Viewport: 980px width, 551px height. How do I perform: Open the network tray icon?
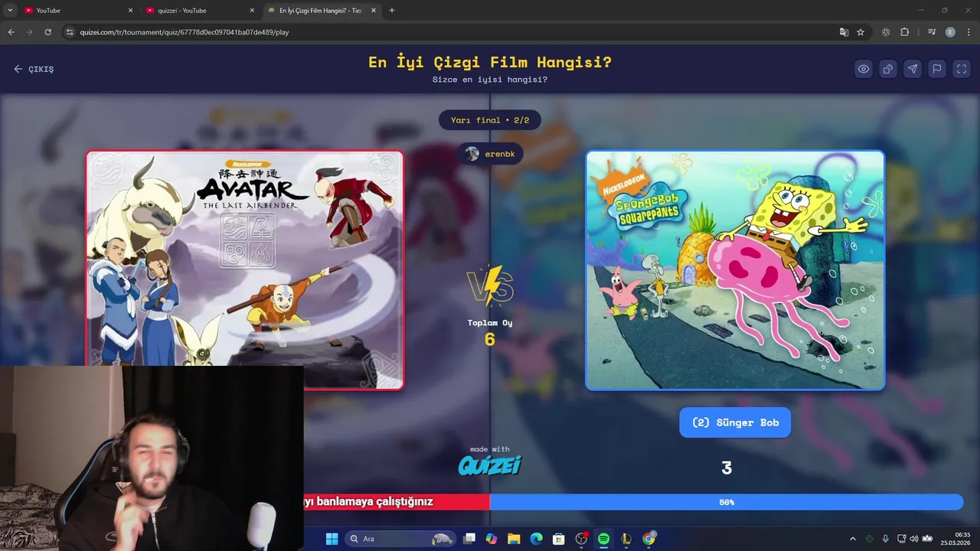901,539
